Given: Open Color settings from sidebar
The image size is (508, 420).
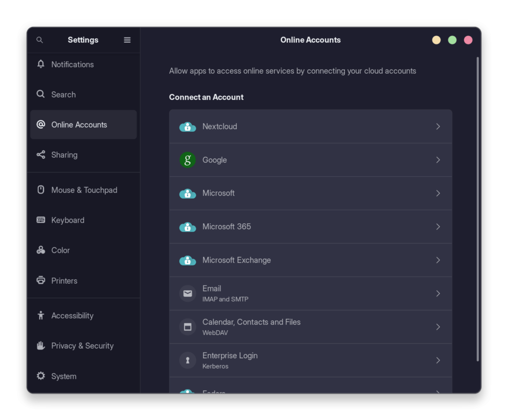Looking at the screenshot, I should [60, 250].
